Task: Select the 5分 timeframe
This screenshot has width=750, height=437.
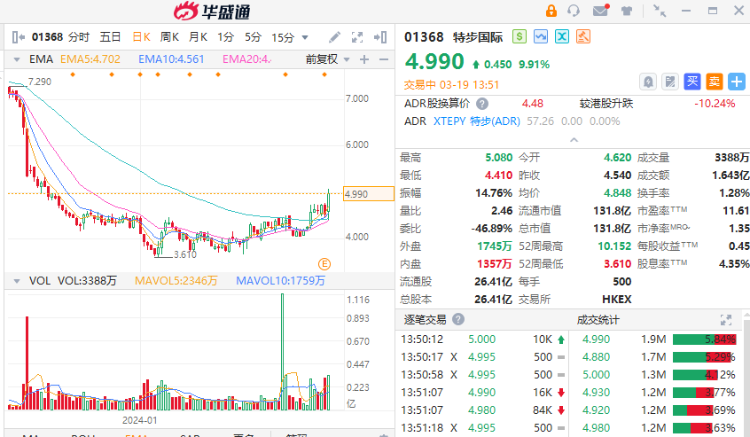Action: pyautogui.click(x=253, y=37)
